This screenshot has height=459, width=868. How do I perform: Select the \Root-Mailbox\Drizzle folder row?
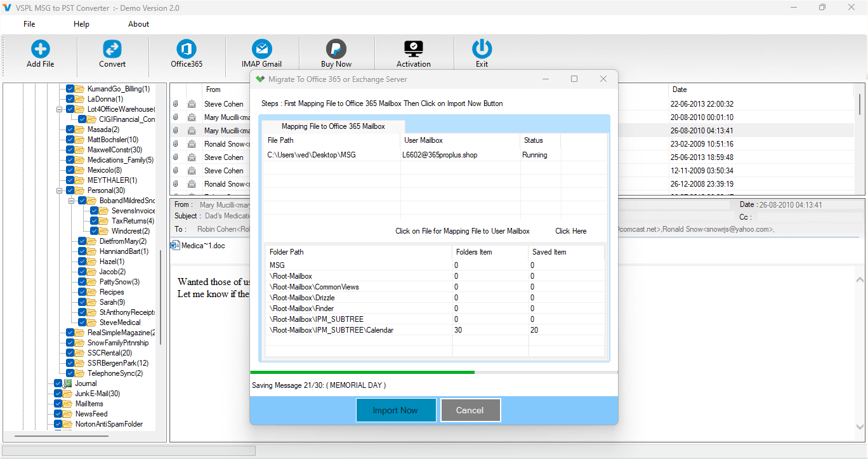435,298
